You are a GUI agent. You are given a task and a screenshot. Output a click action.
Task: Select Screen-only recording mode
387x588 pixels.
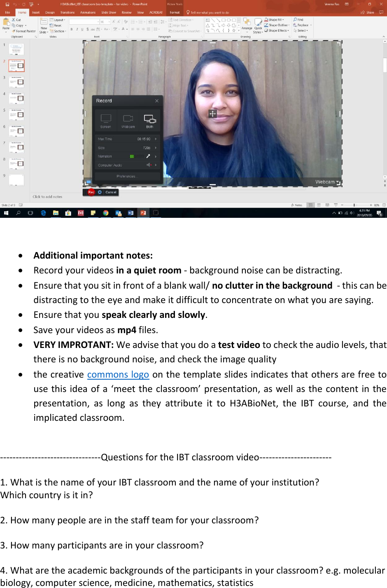click(106, 119)
